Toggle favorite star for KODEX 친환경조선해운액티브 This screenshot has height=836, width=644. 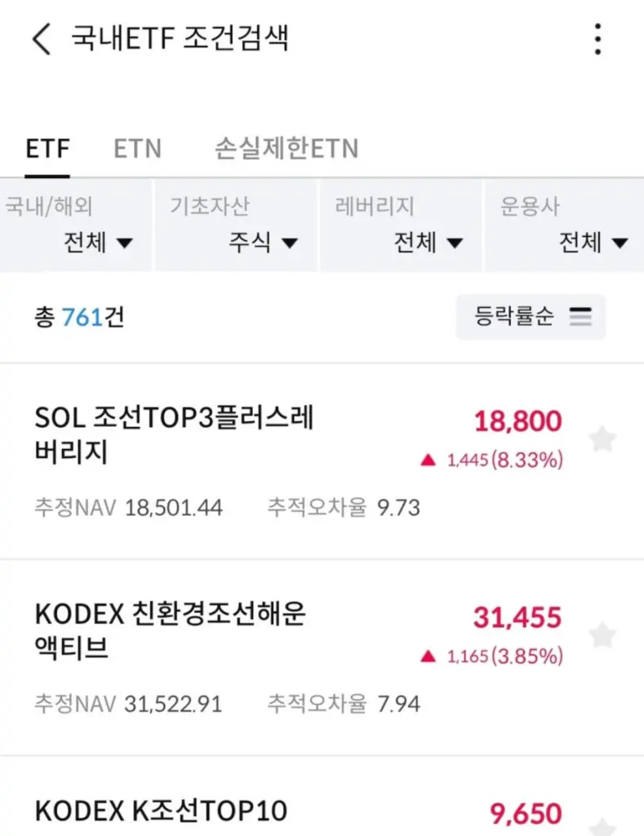click(x=602, y=634)
